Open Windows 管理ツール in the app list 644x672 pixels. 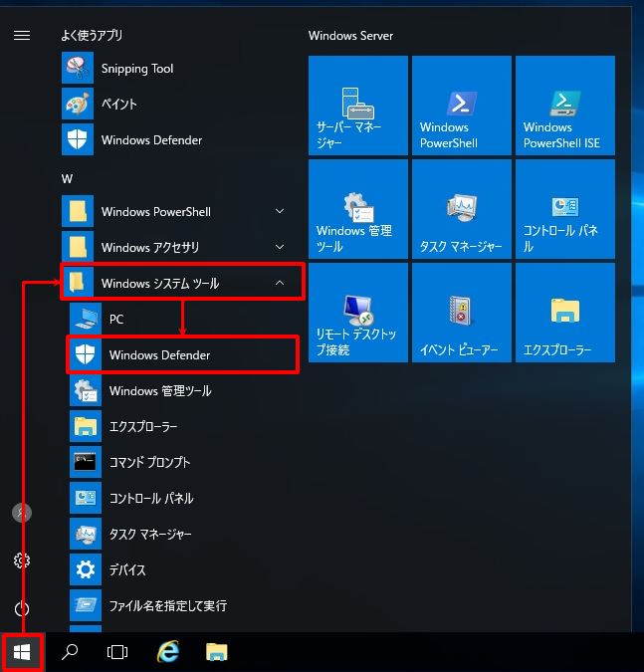coord(182,390)
